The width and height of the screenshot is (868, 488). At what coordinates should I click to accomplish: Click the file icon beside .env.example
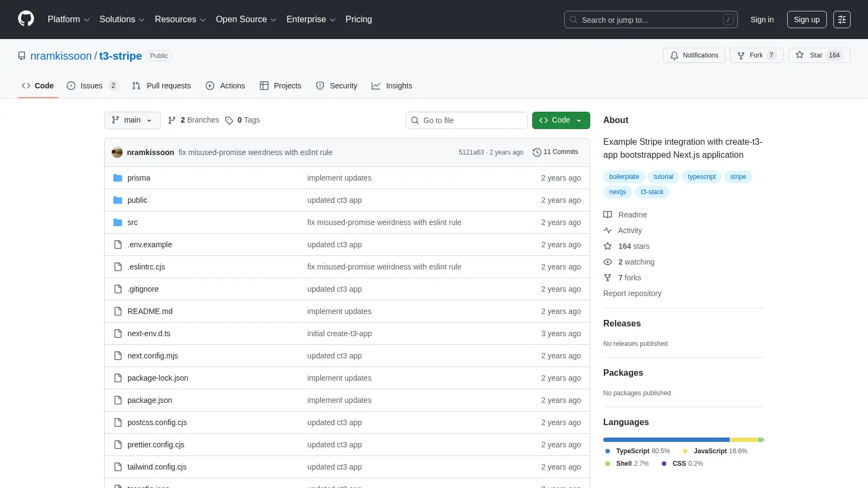118,245
